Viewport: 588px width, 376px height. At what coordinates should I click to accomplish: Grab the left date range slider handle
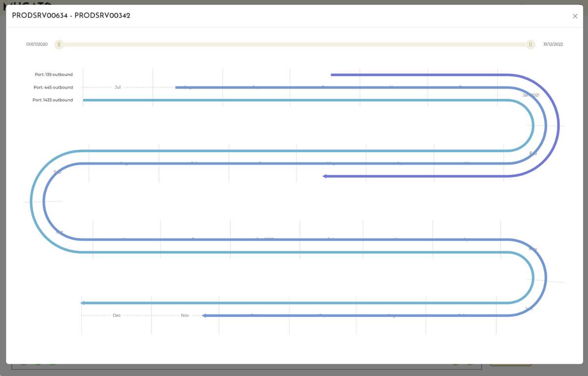tap(59, 45)
